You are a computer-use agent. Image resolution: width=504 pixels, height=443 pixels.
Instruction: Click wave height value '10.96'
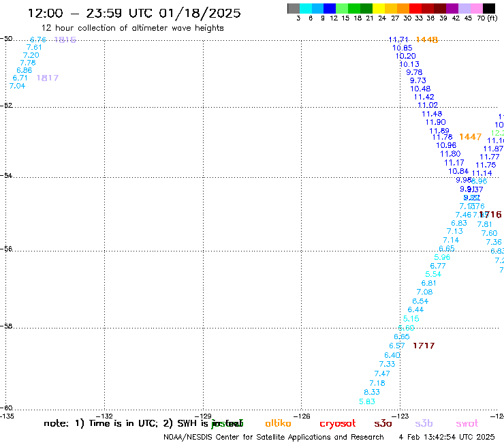[446, 145]
